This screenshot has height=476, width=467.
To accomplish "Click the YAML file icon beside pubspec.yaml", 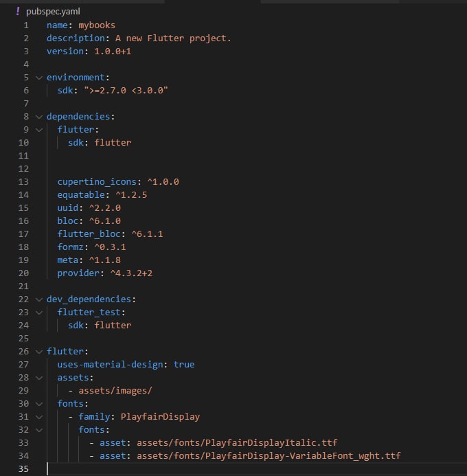I will coord(18,11).
